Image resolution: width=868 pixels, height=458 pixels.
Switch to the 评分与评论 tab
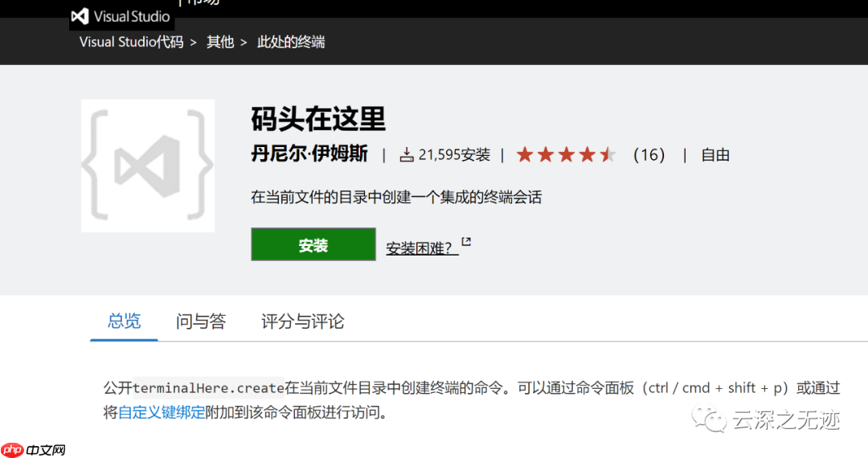pyautogui.click(x=302, y=321)
